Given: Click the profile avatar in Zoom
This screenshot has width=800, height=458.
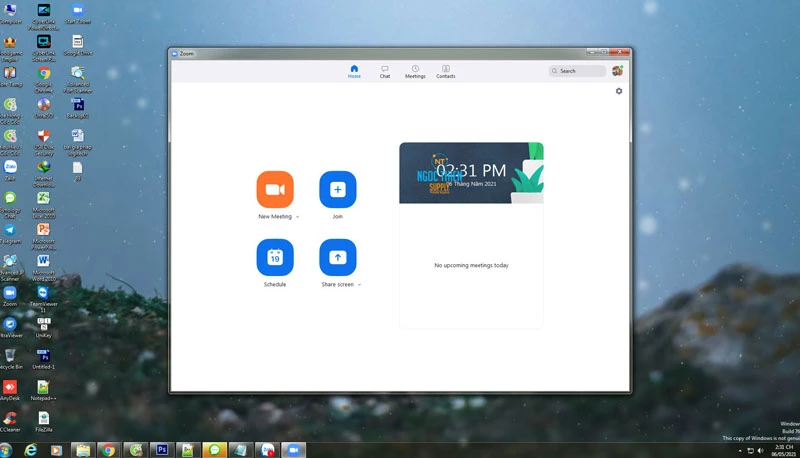Looking at the screenshot, I should (x=617, y=71).
